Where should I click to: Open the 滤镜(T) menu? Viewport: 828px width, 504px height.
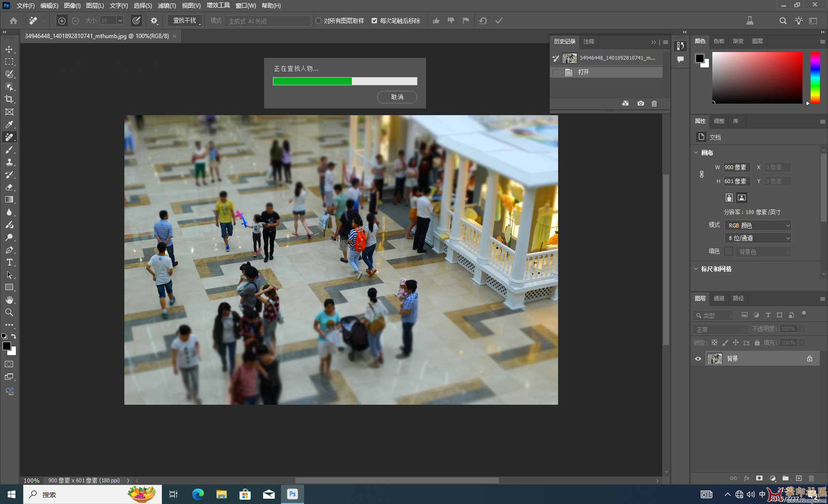(167, 6)
